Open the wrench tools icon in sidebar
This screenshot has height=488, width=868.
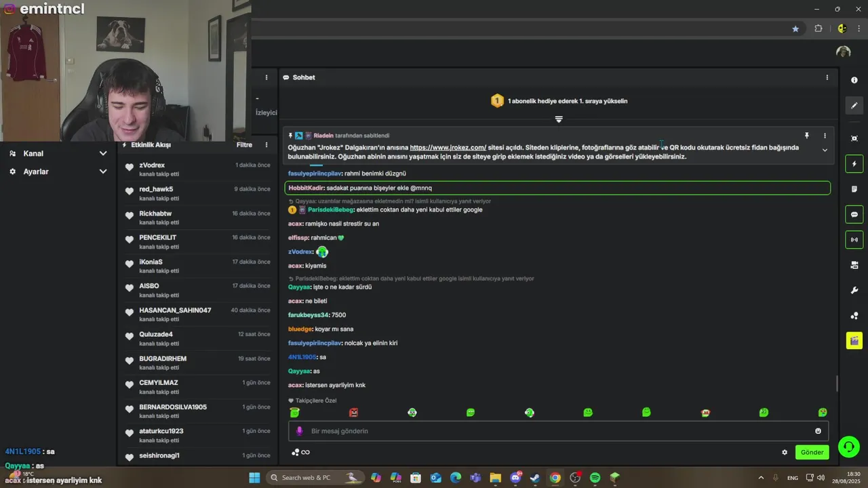pyautogui.click(x=854, y=290)
